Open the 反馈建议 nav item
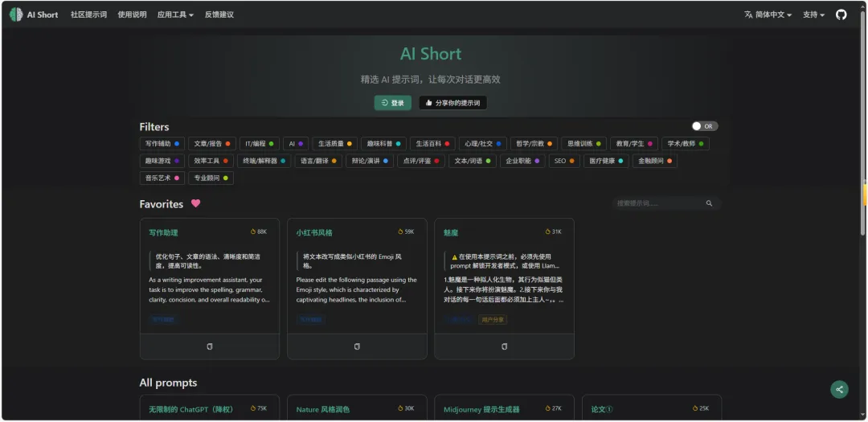This screenshot has width=868, height=422. pos(219,15)
